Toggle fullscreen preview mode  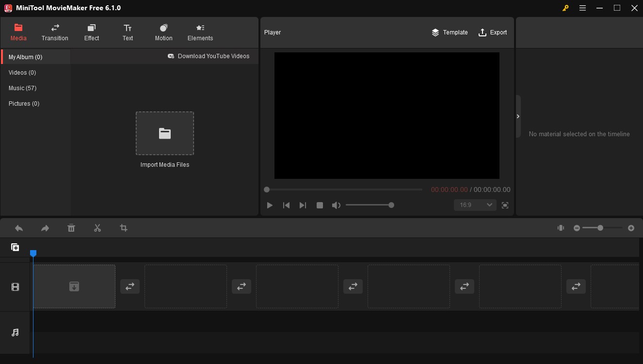pyautogui.click(x=505, y=205)
